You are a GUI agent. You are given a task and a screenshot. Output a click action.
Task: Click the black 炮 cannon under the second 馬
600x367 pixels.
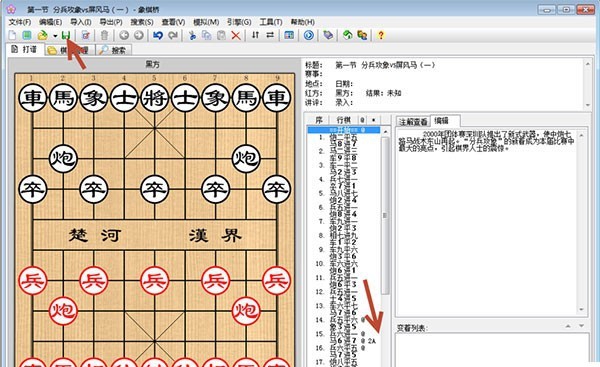[246, 158]
